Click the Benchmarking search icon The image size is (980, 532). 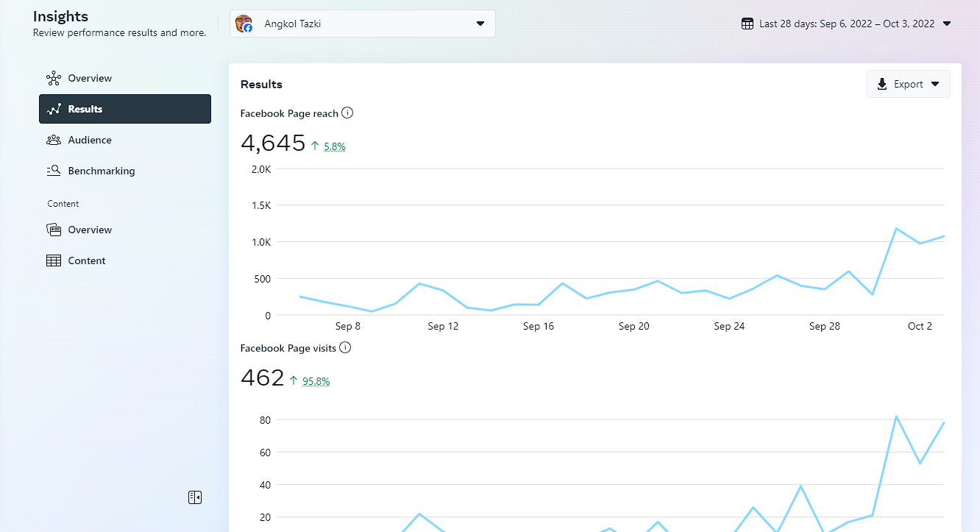[53, 171]
